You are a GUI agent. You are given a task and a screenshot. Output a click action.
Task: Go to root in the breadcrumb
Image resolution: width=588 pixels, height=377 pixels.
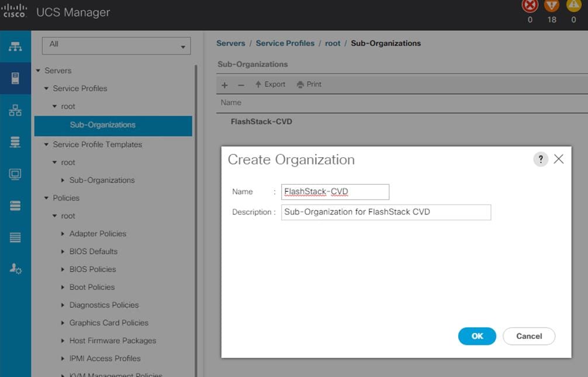pos(333,43)
